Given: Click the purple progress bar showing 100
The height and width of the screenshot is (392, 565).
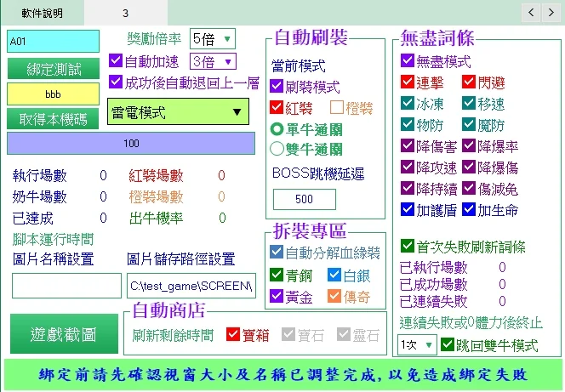Looking at the screenshot, I should (x=130, y=144).
